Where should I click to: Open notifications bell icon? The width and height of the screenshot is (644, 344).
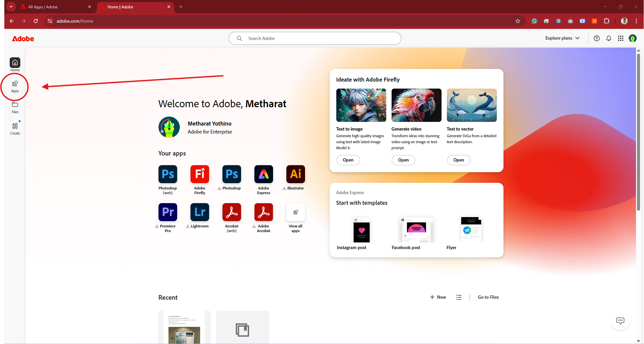(x=609, y=38)
